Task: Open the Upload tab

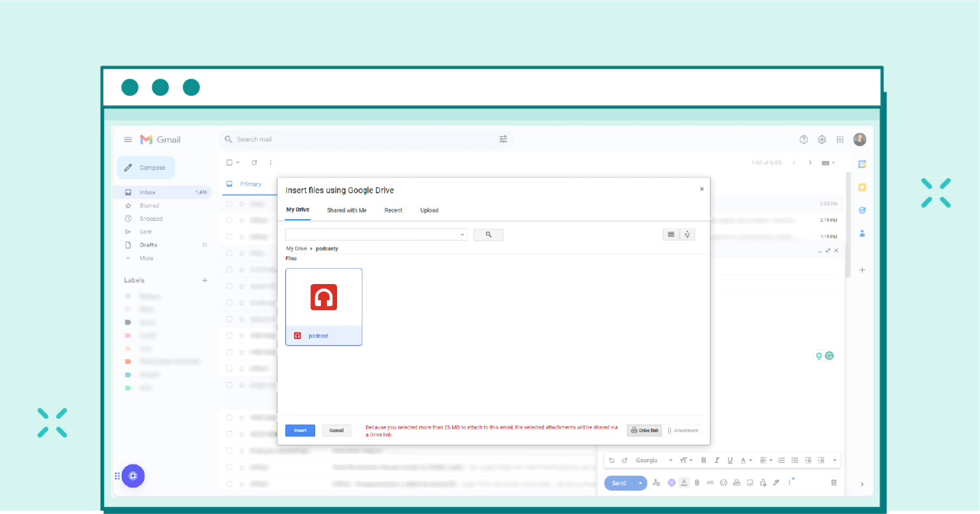Action: [x=429, y=210]
